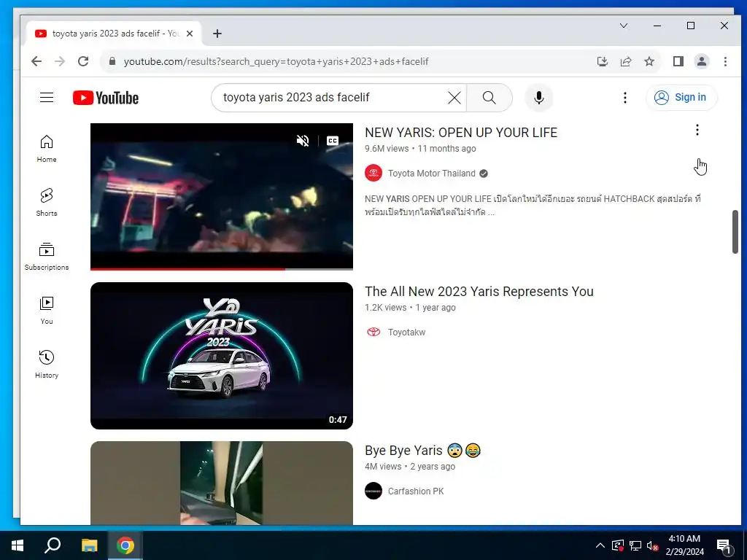Click the install app icon in the address bar

(602, 61)
